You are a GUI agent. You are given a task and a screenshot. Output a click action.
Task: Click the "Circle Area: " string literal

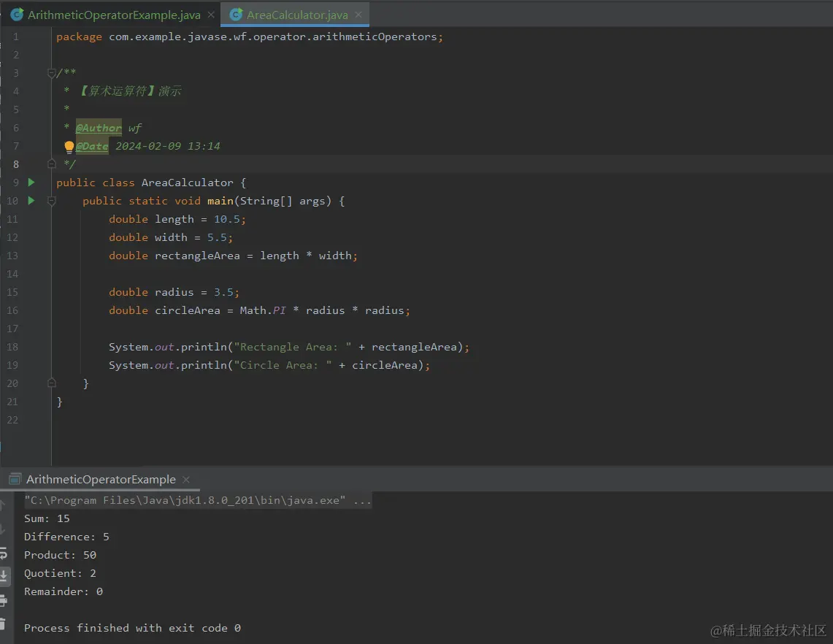[x=283, y=365]
